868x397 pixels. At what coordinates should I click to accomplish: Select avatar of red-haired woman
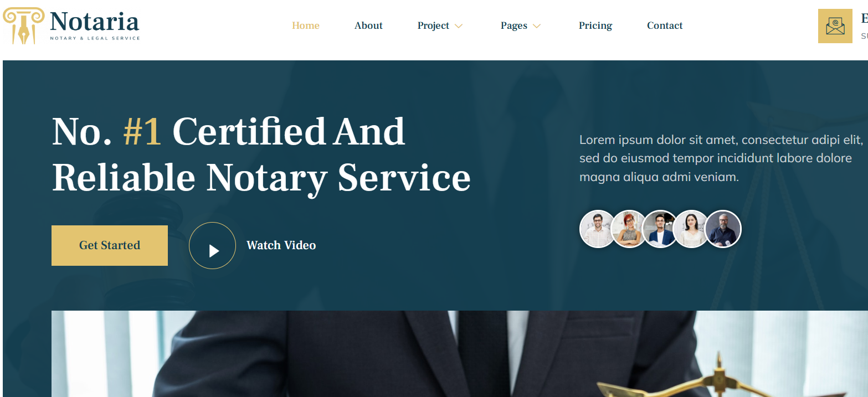629,229
